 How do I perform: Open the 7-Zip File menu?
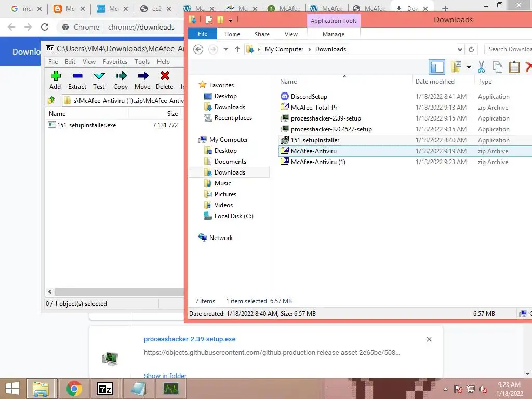[x=53, y=62]
